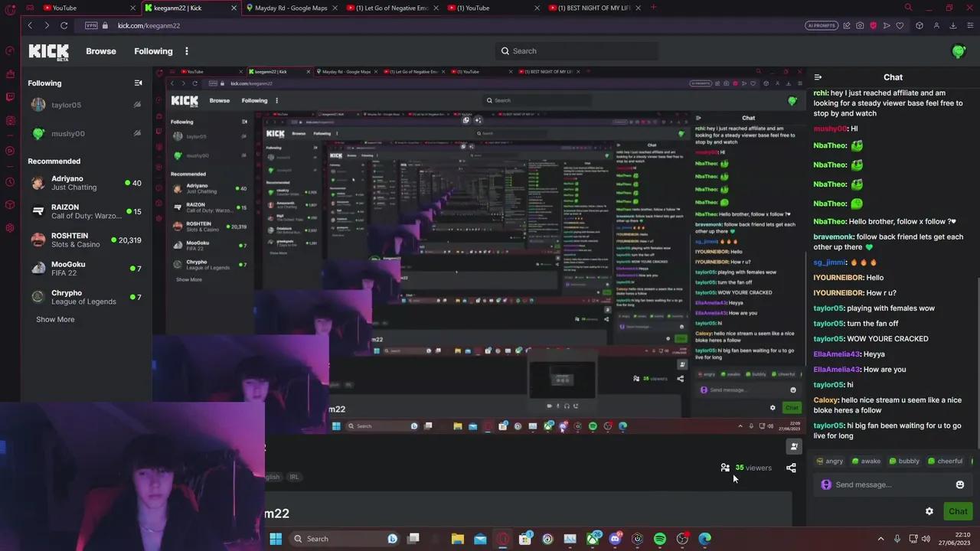Open the emoji picker in chat
The image size is (980, 551).
click(x=960, y=484)
